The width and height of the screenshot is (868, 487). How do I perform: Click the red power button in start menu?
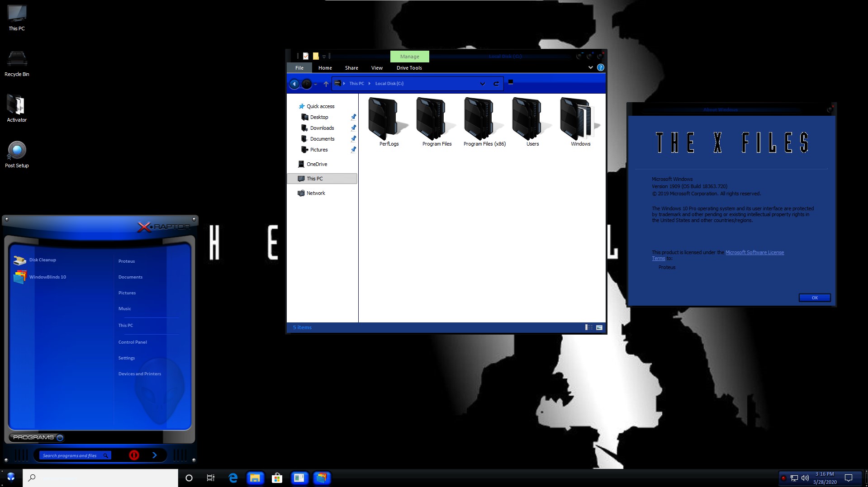[134, 455]
